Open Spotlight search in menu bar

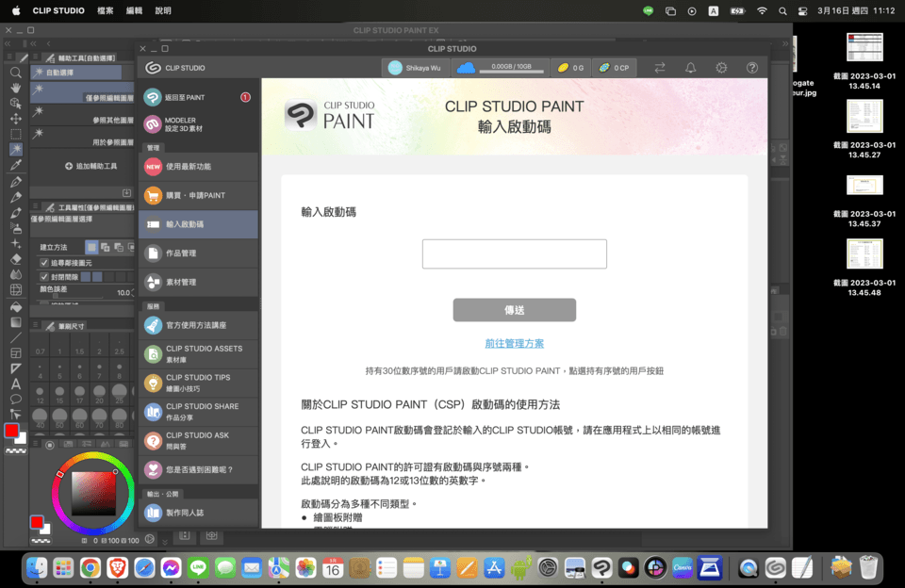click(x=782, y=11)
